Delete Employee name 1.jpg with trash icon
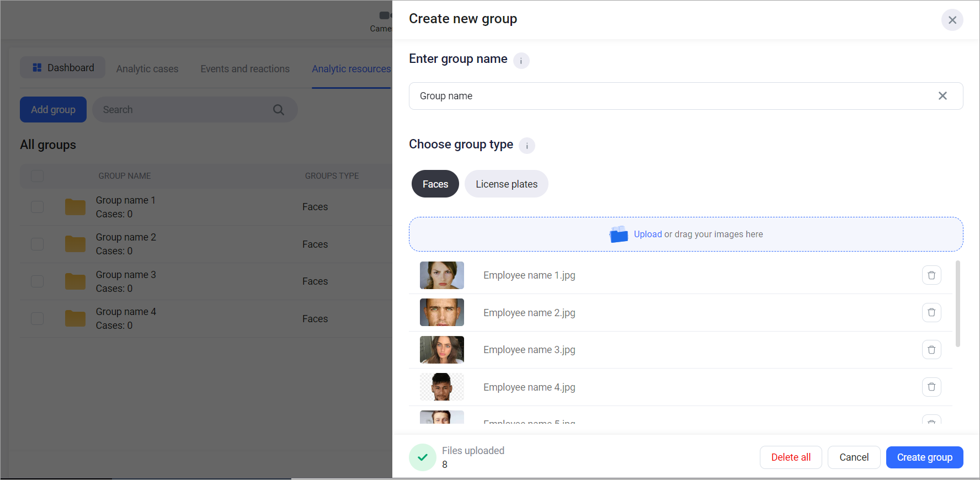 point(931,275)
